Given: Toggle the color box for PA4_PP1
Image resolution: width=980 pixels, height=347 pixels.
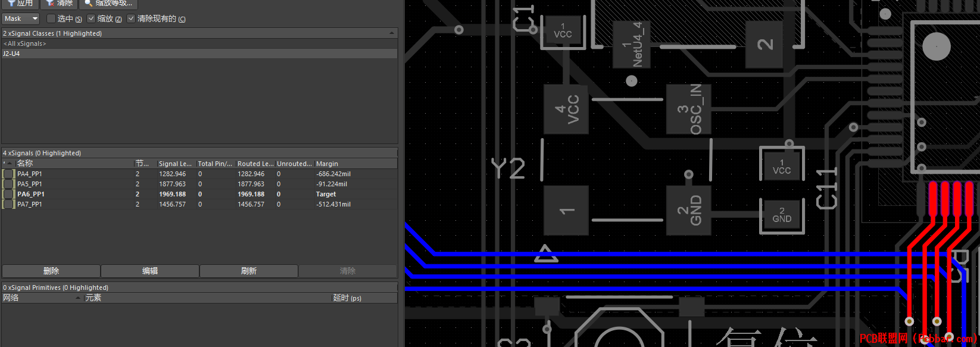Looking at the screenshot, I should [x=8, y=174].
